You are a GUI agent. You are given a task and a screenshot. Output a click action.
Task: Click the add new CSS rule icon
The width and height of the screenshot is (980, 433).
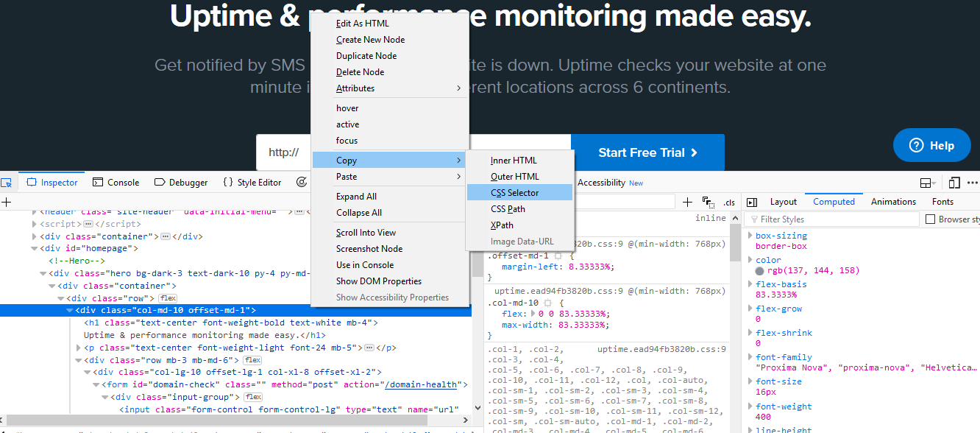(x=686, y=201)
